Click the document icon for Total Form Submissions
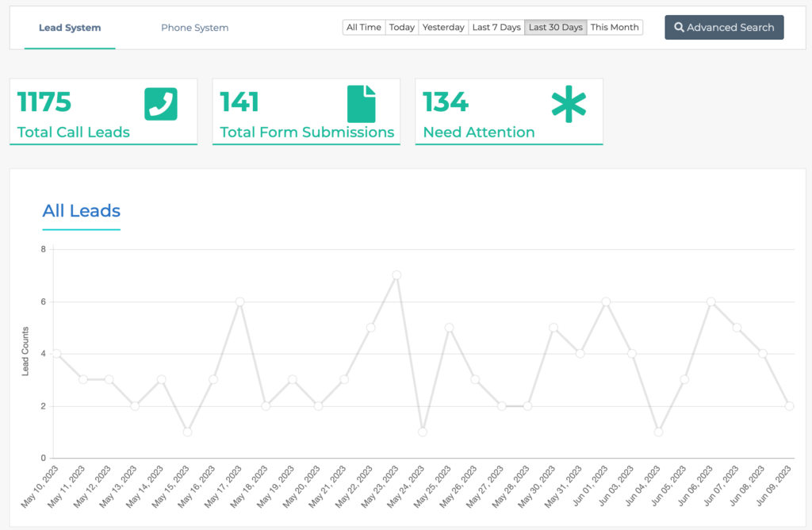Screen dimensions: 812x530 pos(362,102)
